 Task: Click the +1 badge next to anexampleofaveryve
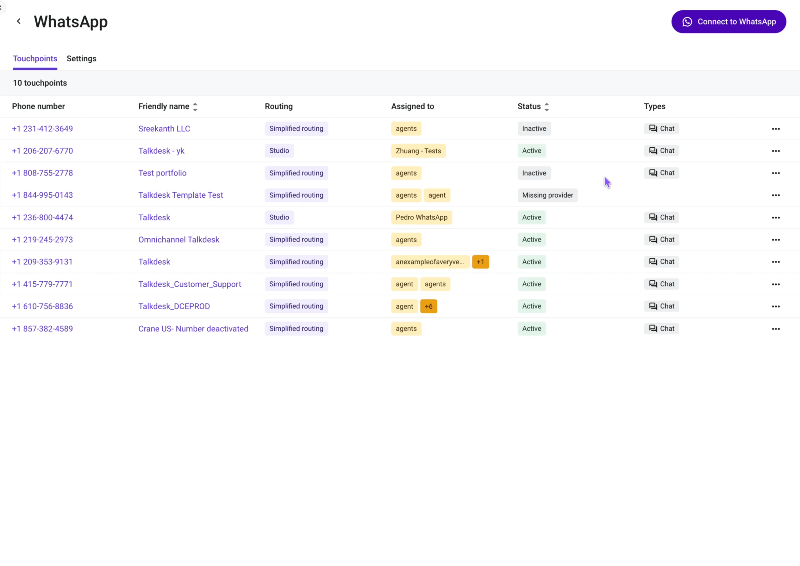point(480,262)
